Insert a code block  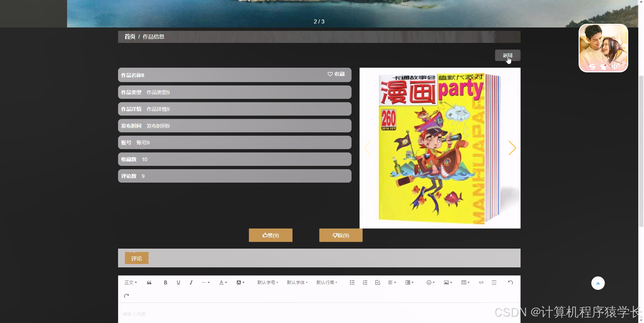coord(481,282)
